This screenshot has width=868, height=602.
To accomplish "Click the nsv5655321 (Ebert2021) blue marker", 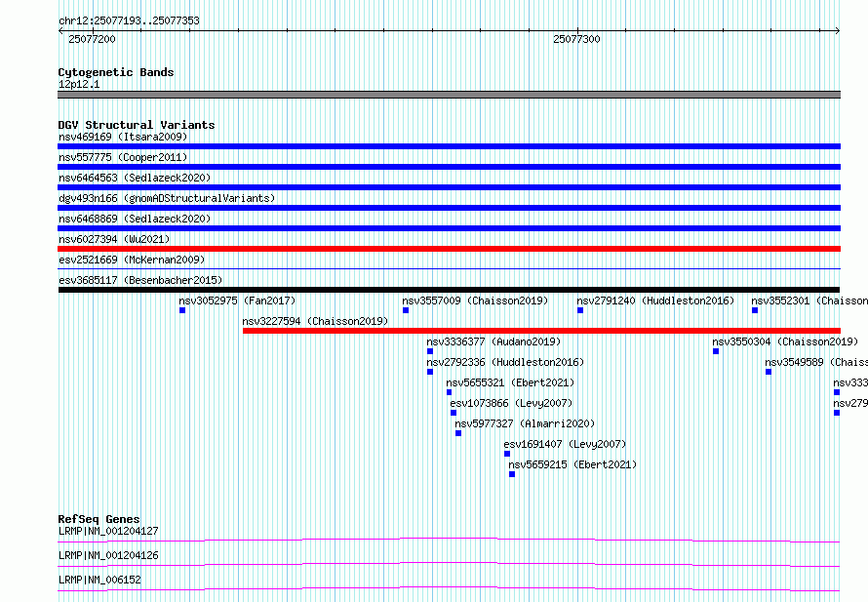I will pyautogui.click(x=449, y=392).
